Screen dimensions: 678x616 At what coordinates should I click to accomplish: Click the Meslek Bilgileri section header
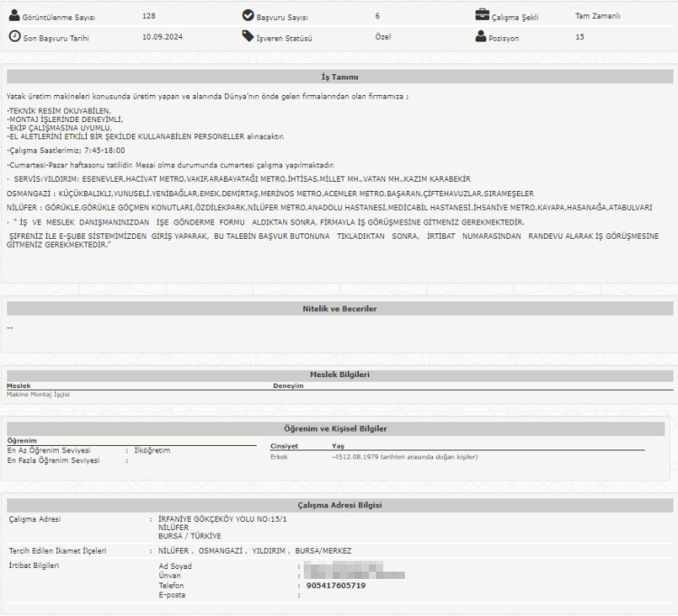pos(339,374)
